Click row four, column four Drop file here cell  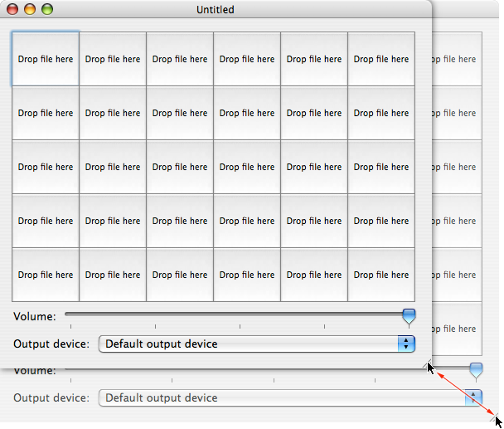coord(247,221)
